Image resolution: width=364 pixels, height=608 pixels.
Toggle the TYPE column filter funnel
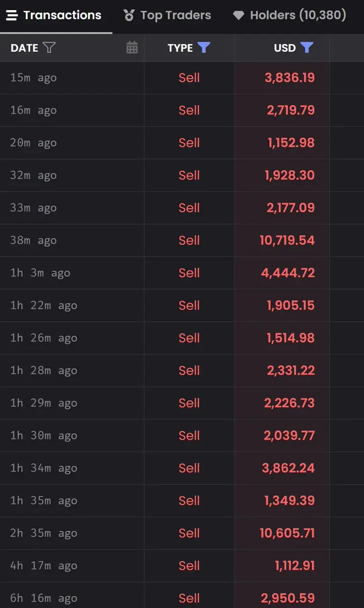(203, 47)
